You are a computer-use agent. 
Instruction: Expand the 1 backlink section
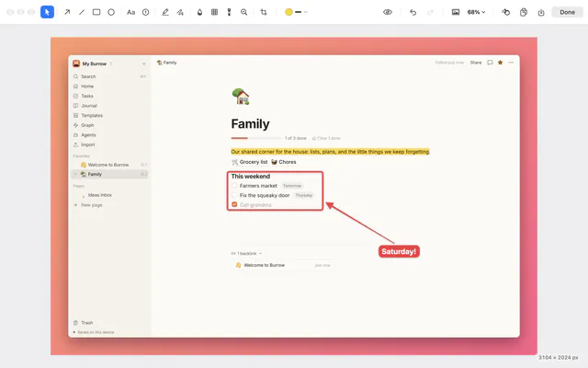pos(246,254)
